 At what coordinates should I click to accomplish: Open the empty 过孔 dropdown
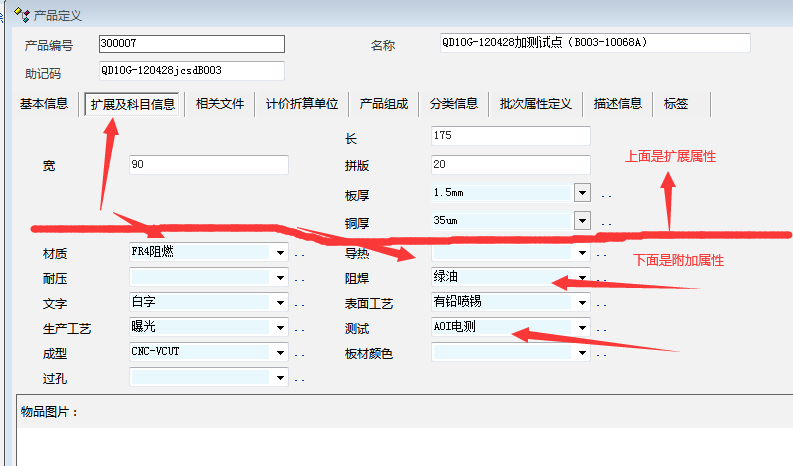click(281, 378)
